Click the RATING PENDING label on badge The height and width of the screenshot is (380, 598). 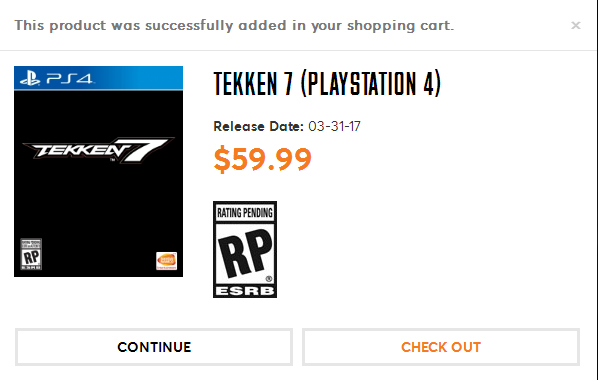coord(245,213)
